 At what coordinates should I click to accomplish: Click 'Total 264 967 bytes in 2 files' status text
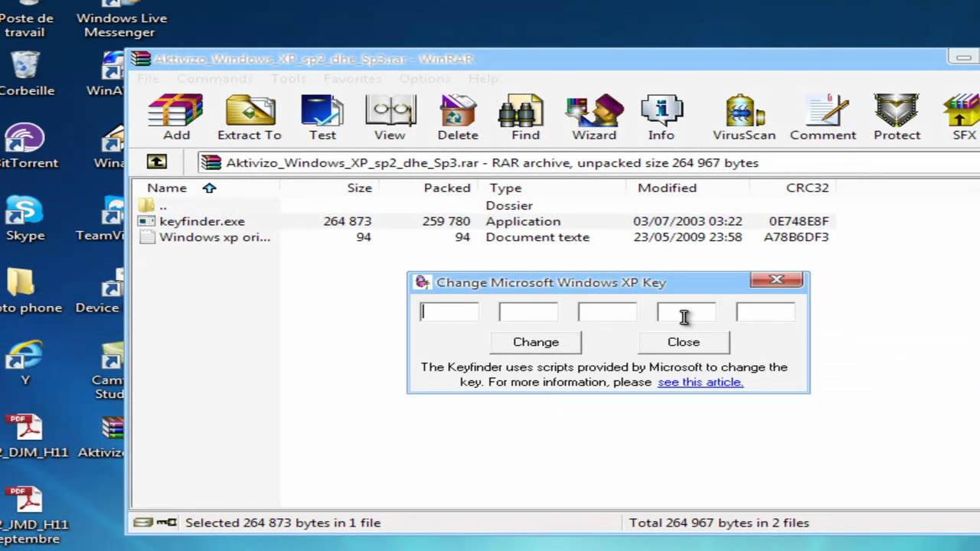[x=719, y=523]
